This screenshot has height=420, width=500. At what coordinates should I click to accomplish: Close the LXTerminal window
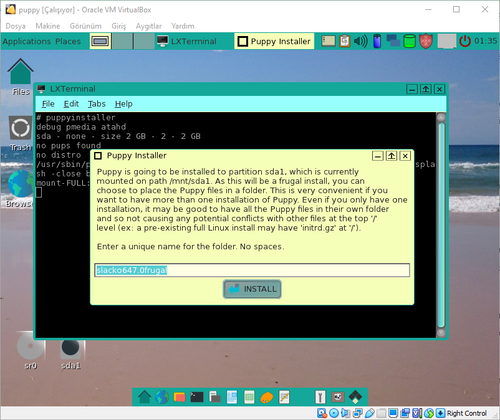pos(439,89)
